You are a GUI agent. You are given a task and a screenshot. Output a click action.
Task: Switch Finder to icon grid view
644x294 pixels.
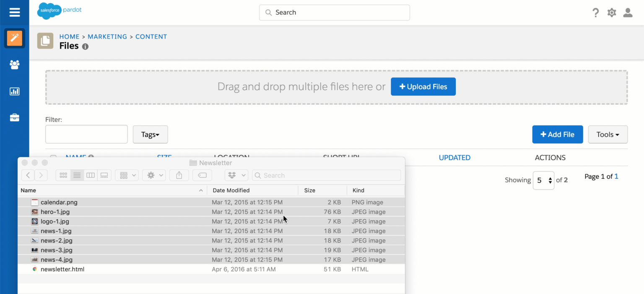63,175
